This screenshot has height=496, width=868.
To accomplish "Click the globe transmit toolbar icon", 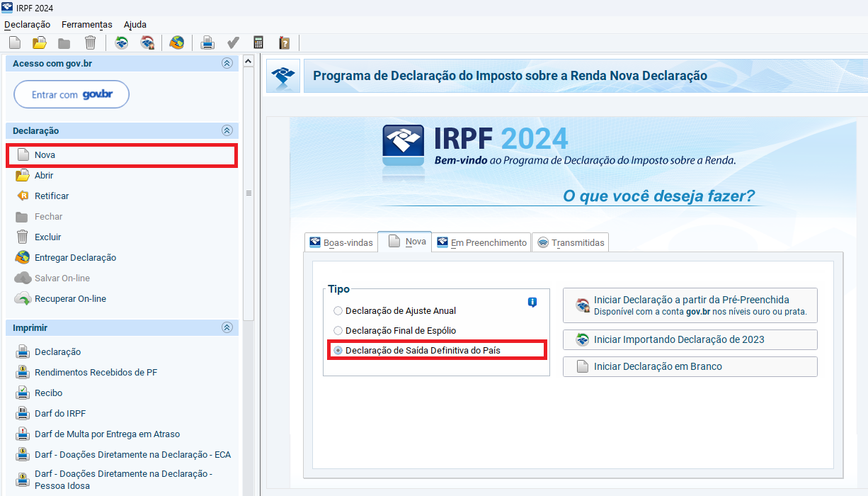I will click(x=177, y=43).
